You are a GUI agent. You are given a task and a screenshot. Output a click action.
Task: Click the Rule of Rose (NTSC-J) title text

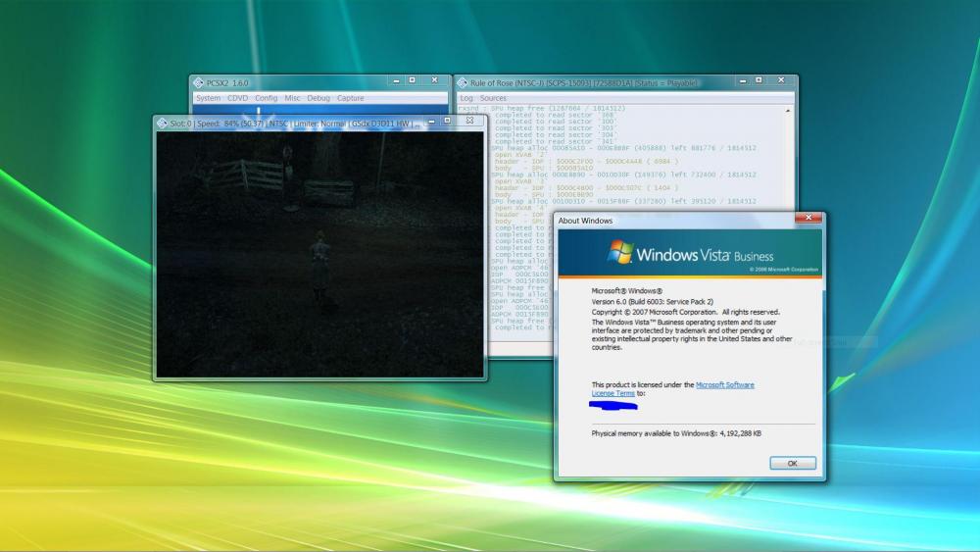coord(584,83)
